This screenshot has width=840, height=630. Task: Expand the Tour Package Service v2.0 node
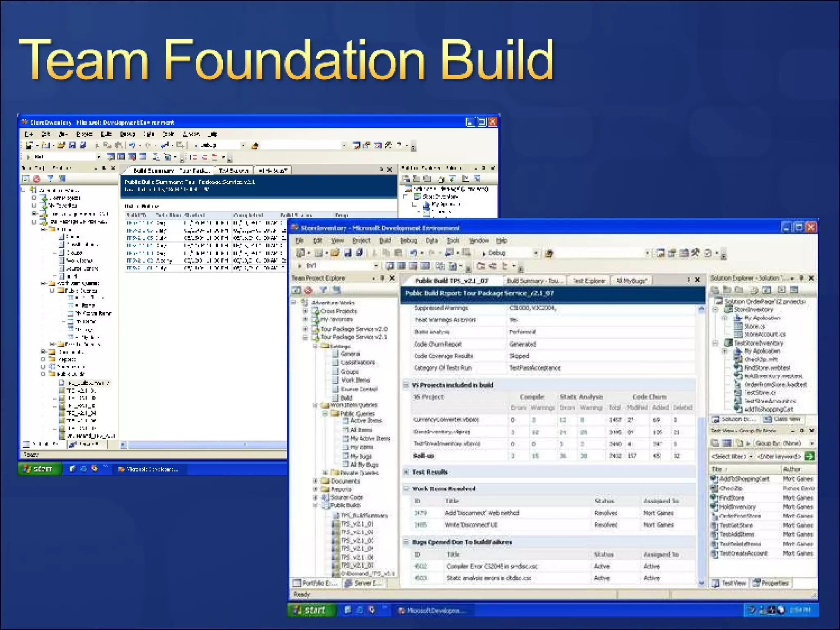305,329
